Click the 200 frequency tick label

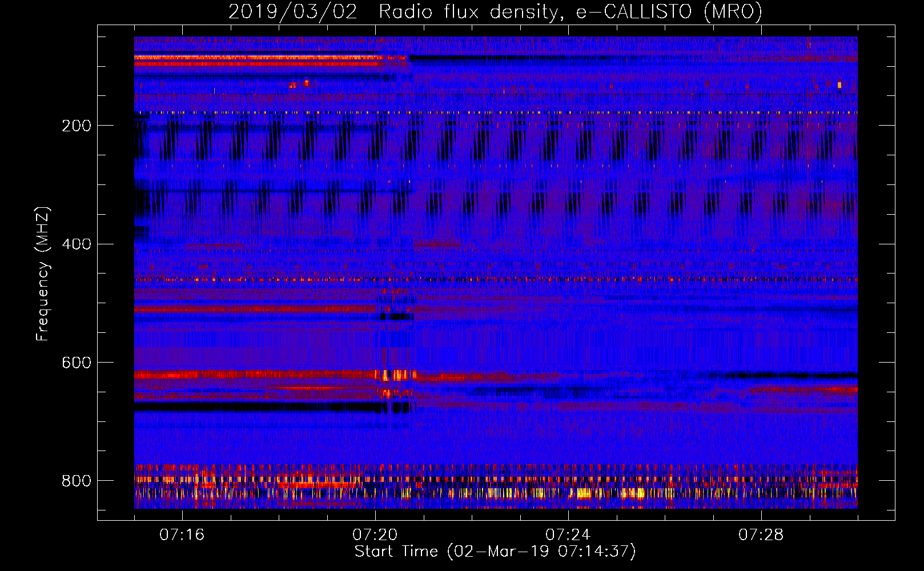click(77, 126)
